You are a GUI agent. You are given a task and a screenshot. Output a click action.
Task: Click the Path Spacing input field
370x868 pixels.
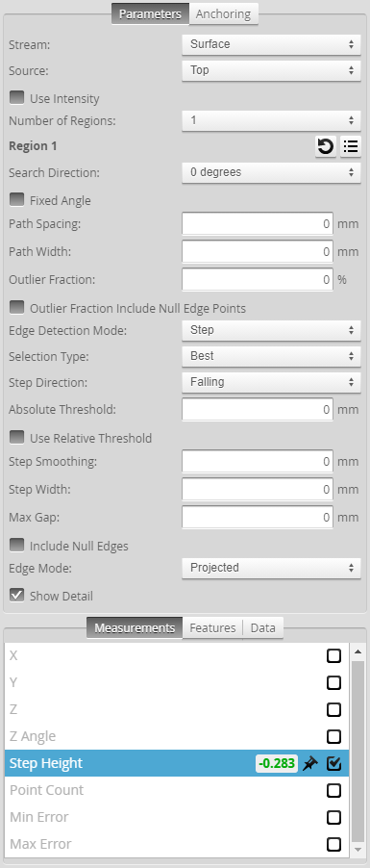pyautogui.click(x=258, y=223)
